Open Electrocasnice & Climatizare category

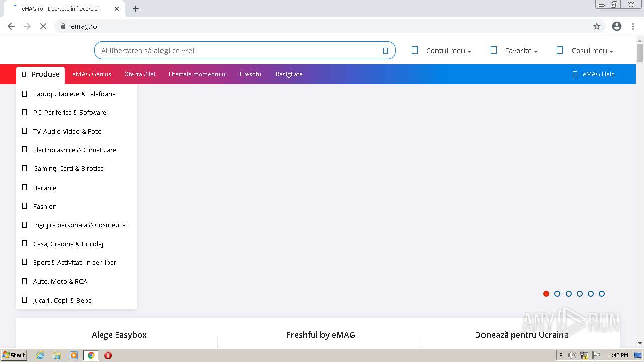pyautogui.click(x=74, y=150)
